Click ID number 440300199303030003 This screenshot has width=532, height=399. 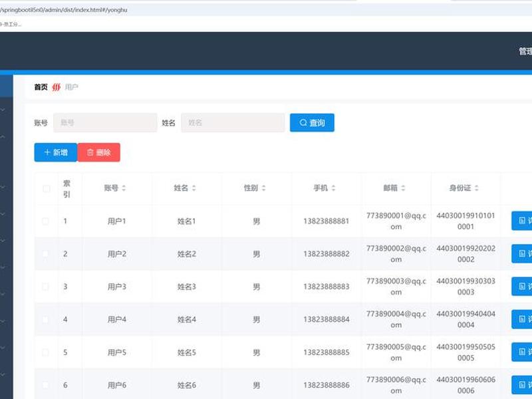click(466, 287)
